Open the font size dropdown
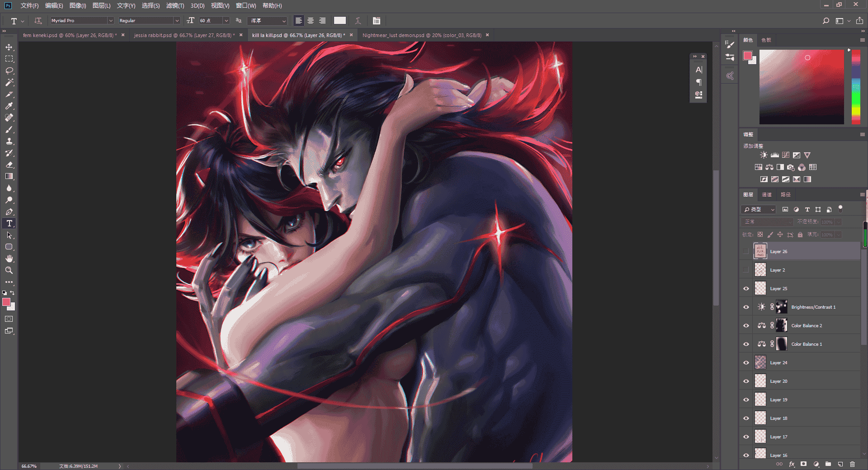 tap(226, 20)
